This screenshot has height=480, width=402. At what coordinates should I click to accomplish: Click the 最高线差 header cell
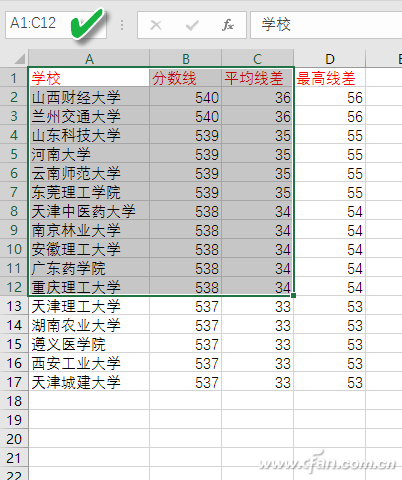tap(330, 78)
